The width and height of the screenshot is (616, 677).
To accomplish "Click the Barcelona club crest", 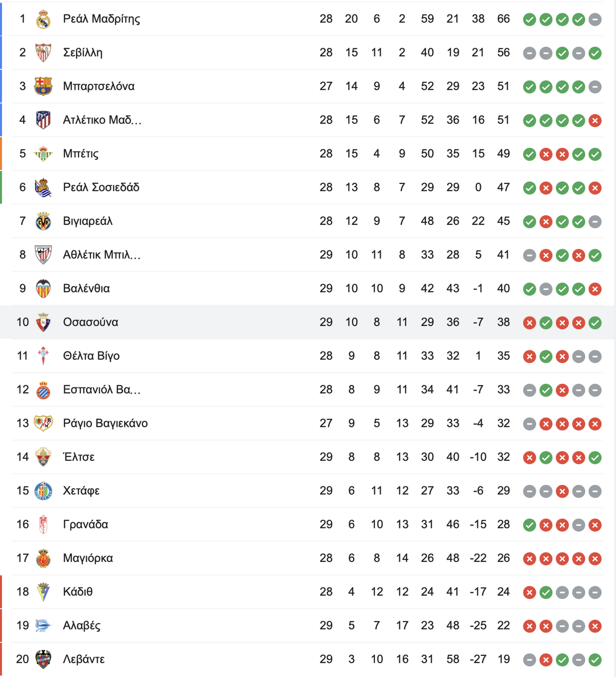I will point(43,86).
